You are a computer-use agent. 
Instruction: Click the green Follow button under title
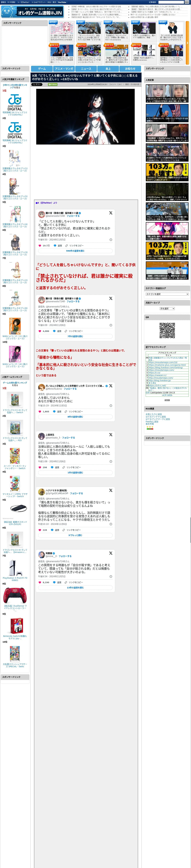[53, 85]
